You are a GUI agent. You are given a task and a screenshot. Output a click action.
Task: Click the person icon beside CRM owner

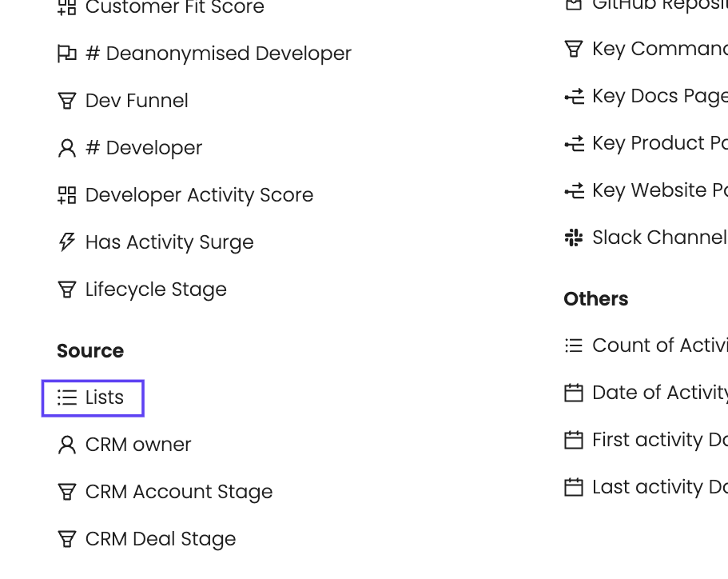67,445
